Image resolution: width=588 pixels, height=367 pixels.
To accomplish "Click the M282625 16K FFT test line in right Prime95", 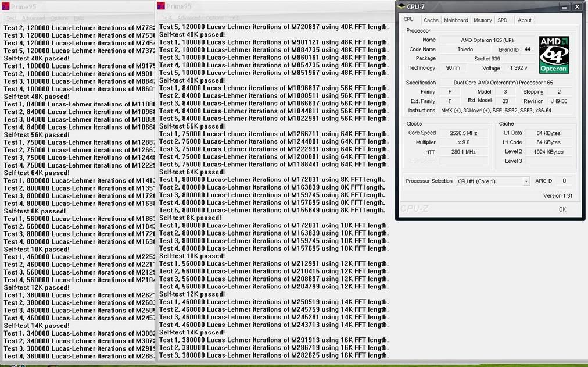I will (274, 355).
